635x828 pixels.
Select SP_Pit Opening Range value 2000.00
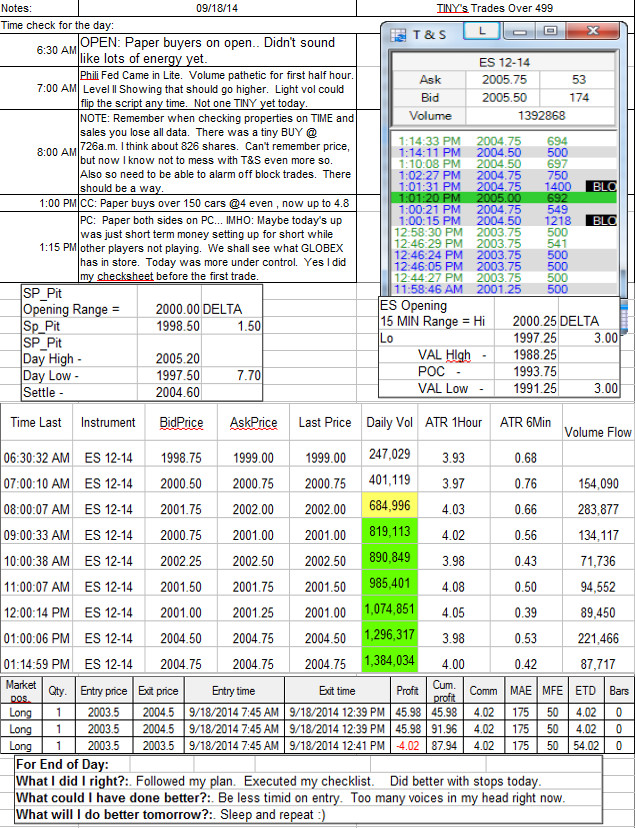point(169,309)
